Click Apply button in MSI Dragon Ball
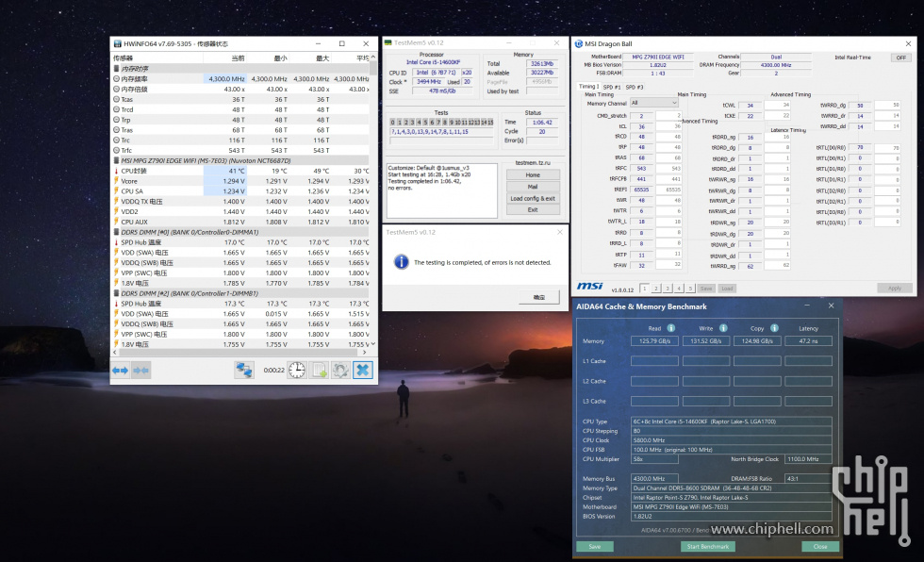This screenshot has width=924, height=562. pos(895,288)
